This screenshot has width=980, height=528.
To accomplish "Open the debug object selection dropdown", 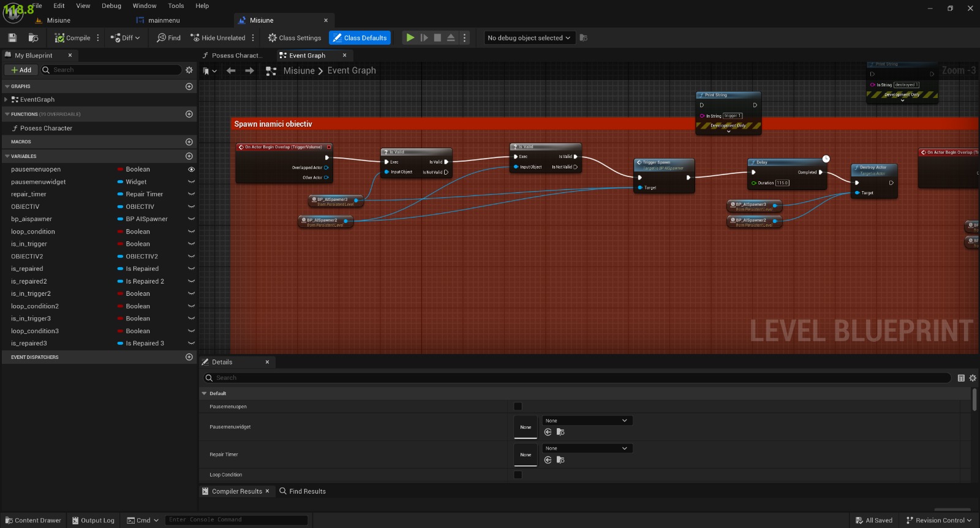I will 529,38.
